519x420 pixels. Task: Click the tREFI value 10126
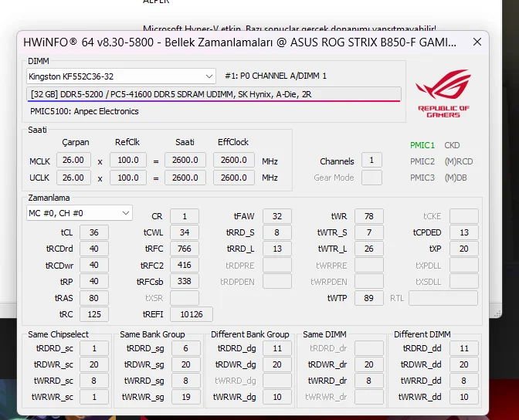pyautogui.click(x=192, y=314)
